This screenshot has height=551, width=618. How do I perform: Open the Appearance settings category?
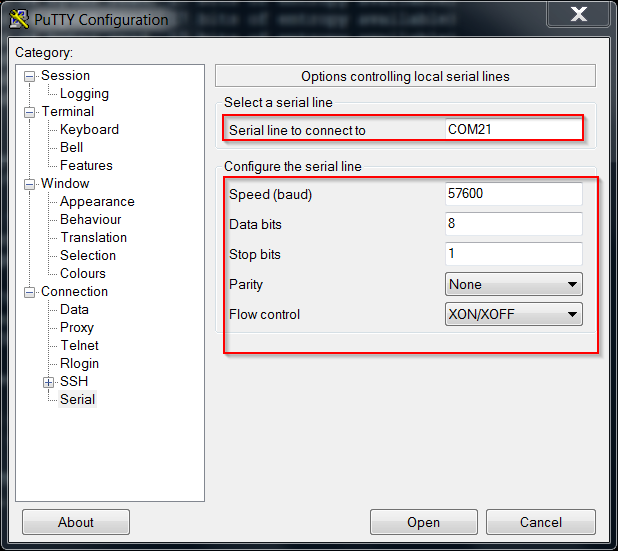pos(97,202)
